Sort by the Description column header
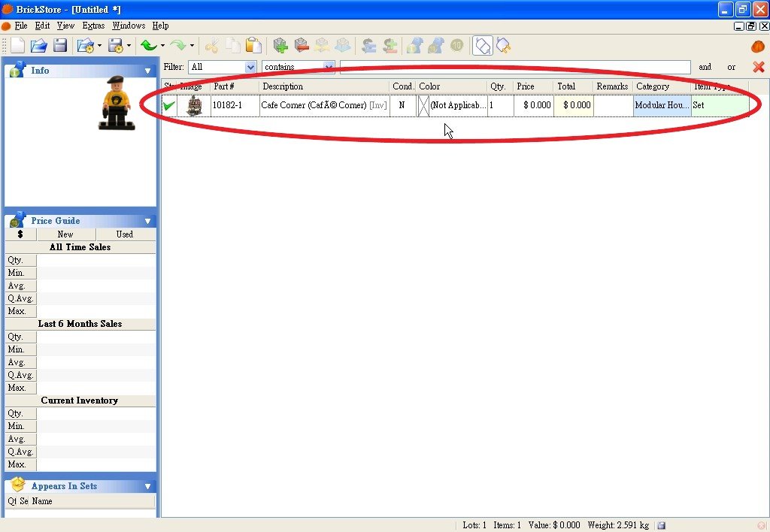This screenshot has height=532, width=770. point(324,86)
